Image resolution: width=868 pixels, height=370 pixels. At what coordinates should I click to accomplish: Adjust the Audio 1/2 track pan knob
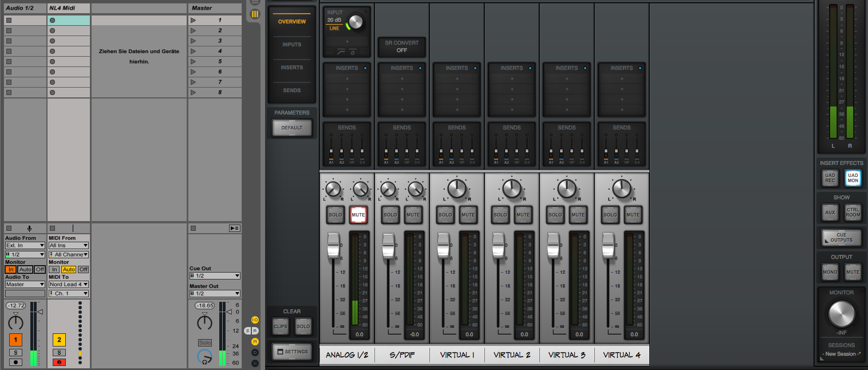coord(16,322)
